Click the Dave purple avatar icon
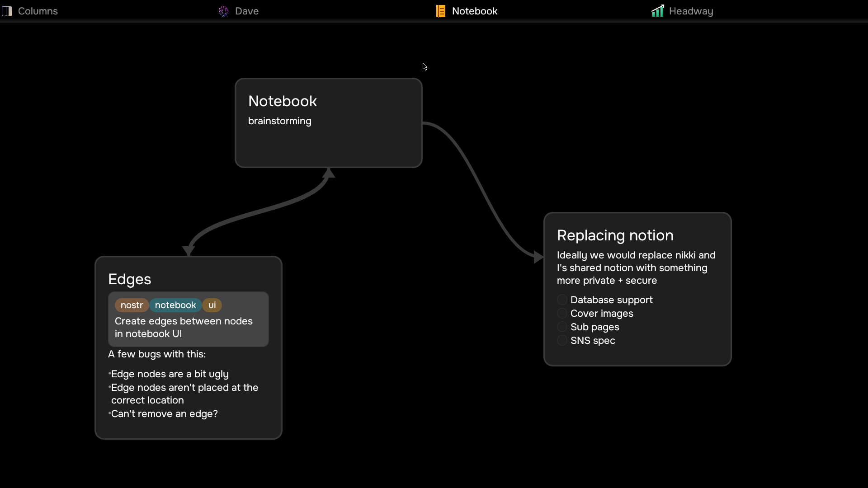 223,11
